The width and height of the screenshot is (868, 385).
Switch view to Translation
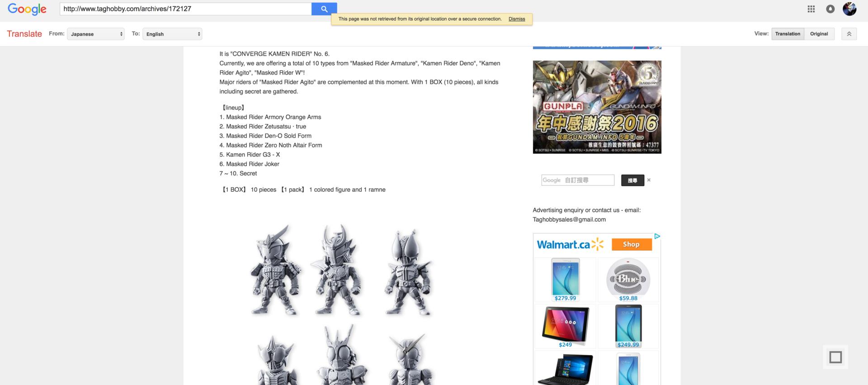(788, 34)
